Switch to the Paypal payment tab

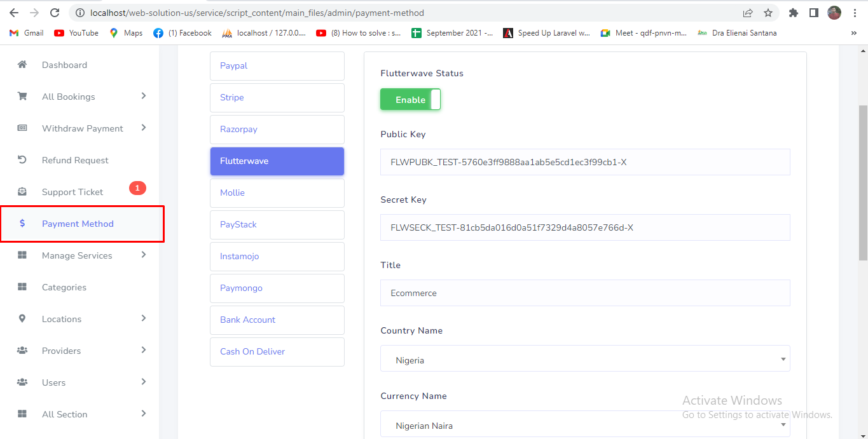[x=277, y=66]
